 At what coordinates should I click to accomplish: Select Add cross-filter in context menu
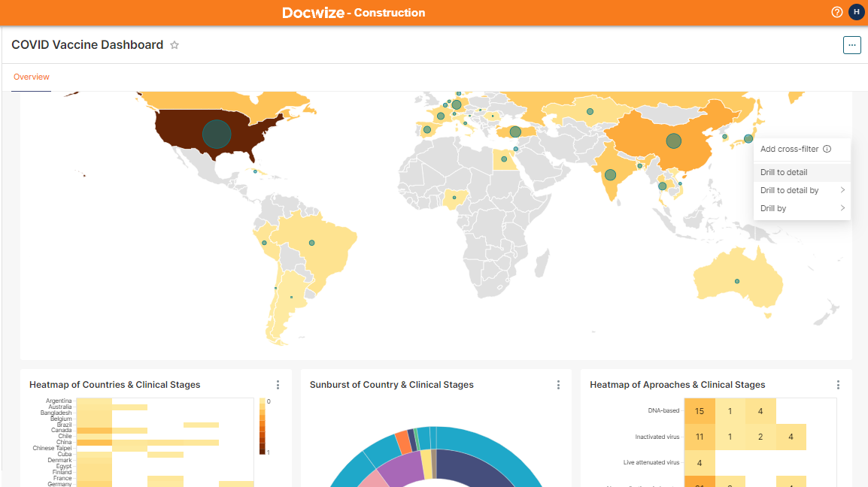point(789,149)
